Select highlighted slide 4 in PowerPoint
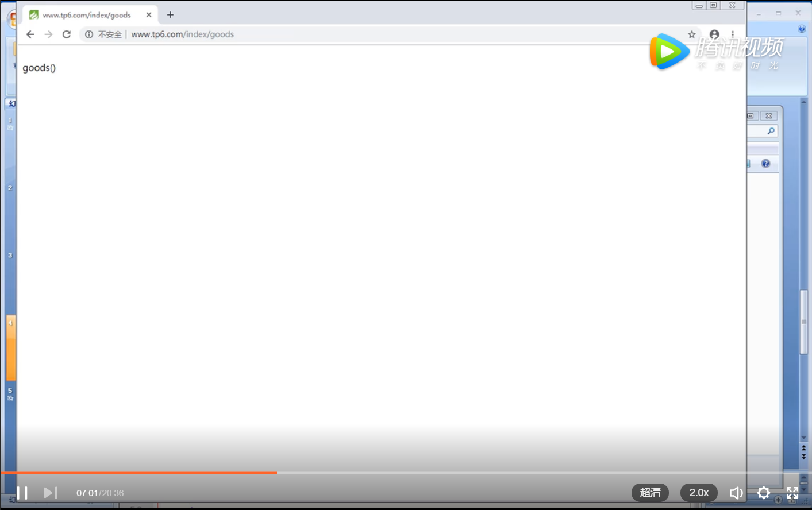This screenshot has width=812, height=510. tap(11, 347)
